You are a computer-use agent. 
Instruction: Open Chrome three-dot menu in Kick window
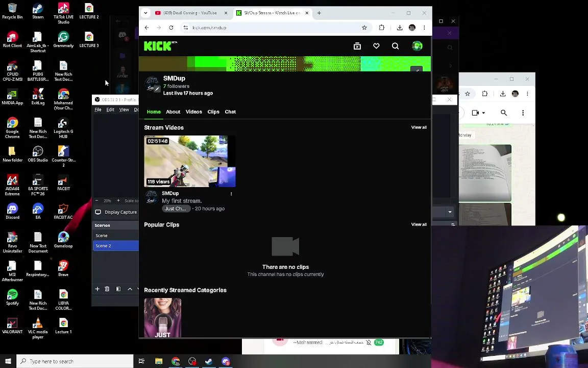coord(424,28)
